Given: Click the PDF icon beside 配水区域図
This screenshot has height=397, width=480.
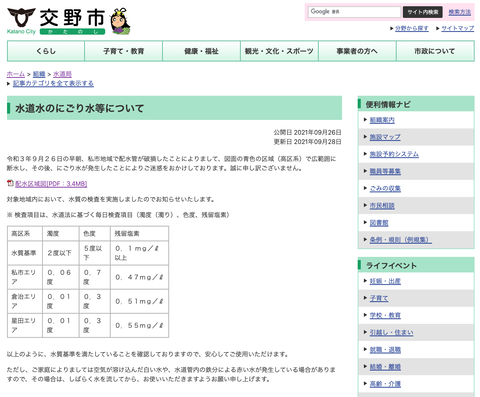Looking at the screenshot, I should (10, 183).
